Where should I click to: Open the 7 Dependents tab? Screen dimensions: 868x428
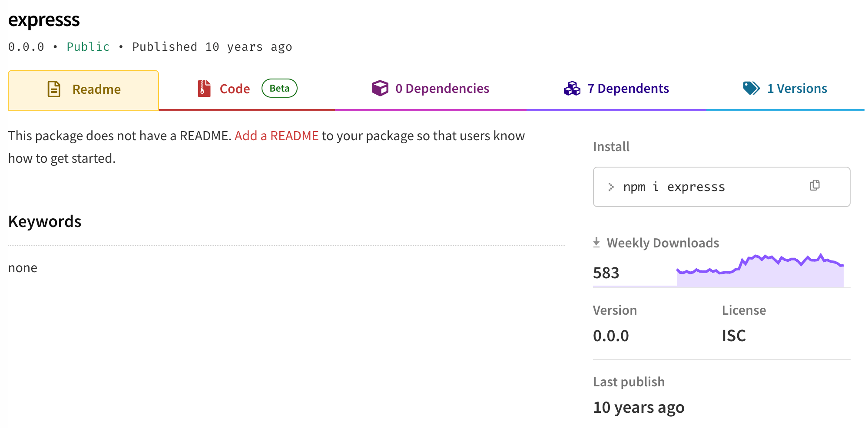[616, 89]
